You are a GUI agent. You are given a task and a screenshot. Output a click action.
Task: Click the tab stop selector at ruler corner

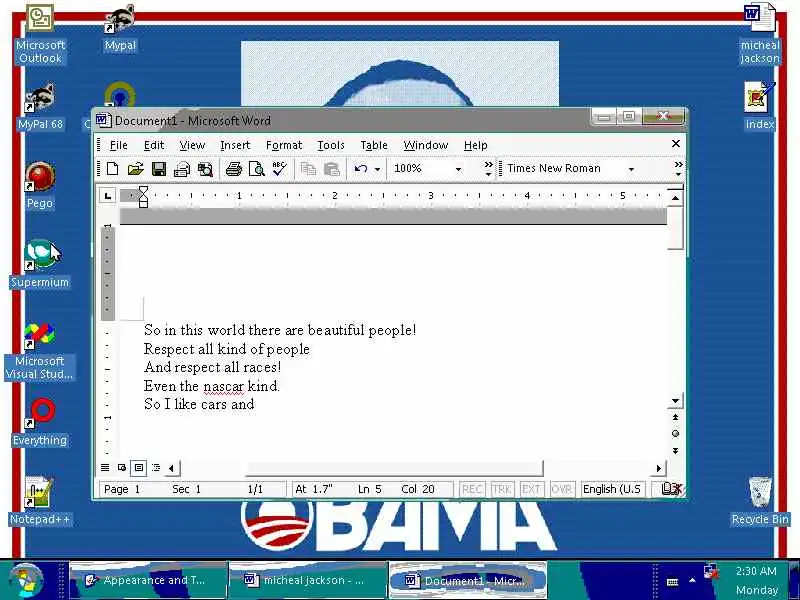pos(107,195)
